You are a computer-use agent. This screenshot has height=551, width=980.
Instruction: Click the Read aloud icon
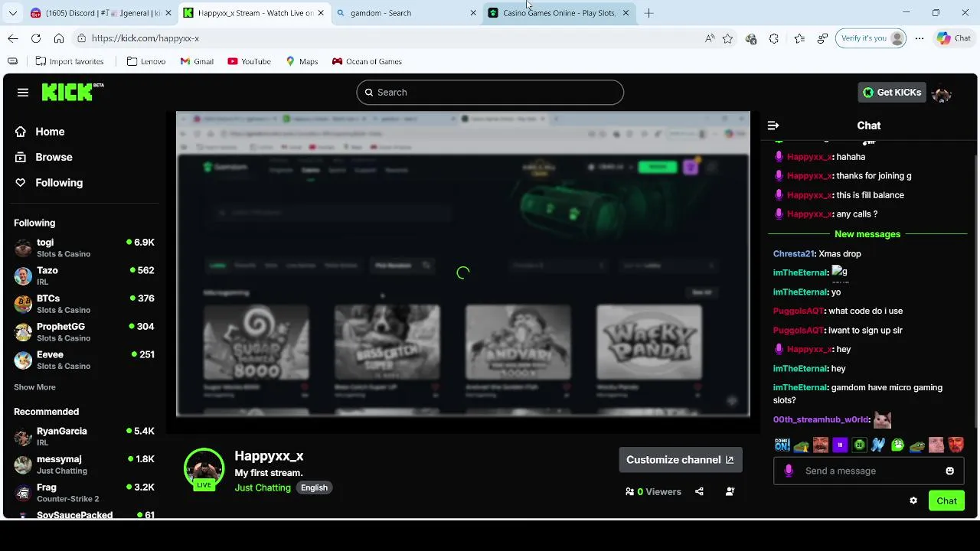point(710,38)
